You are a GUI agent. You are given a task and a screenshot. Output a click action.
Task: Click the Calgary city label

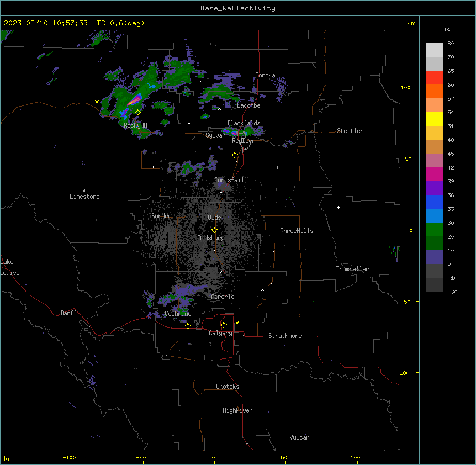click(221, 333)
